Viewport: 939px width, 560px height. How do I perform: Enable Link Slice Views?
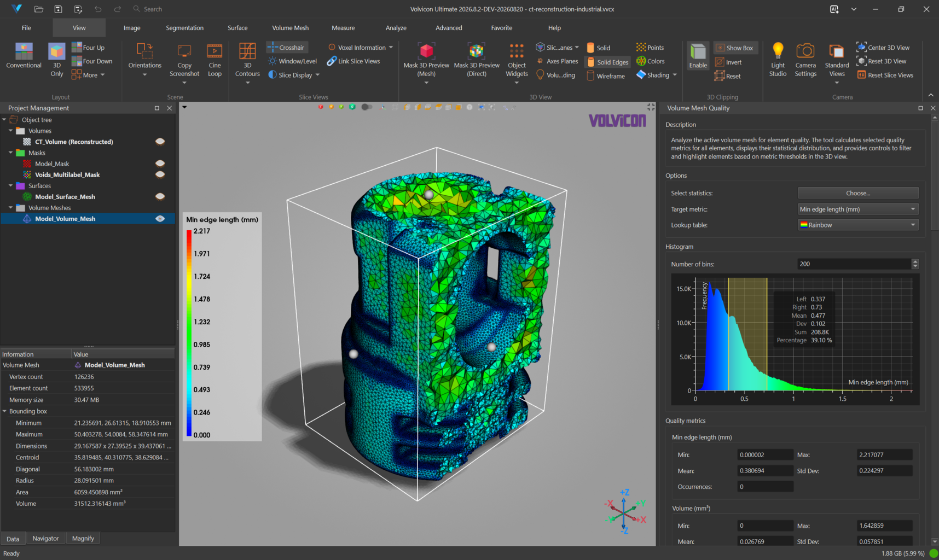coord(353,61)
